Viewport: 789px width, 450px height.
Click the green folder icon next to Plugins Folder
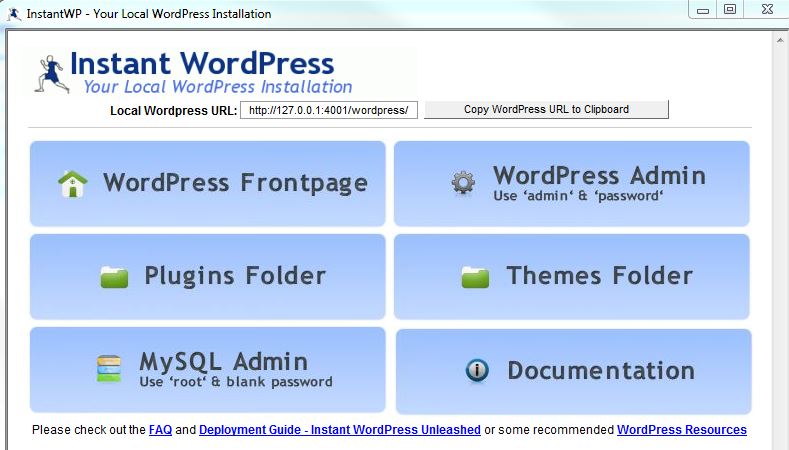click(114, 276)
